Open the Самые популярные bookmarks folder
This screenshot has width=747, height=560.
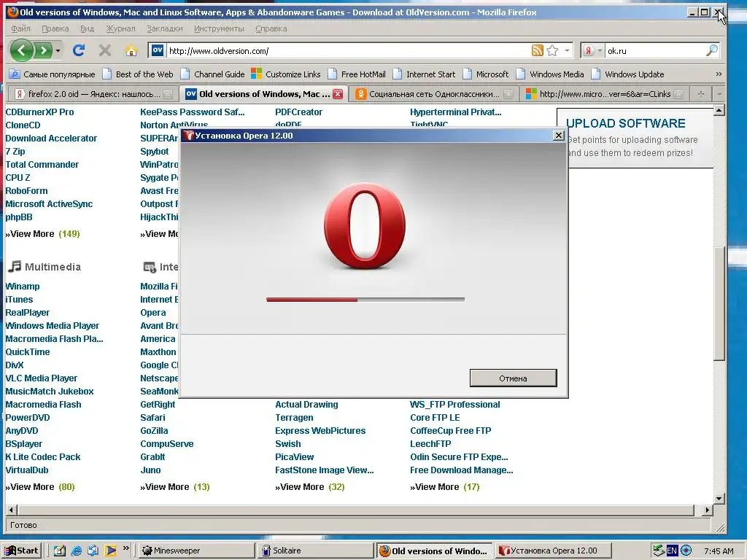click(x=53, y=74)
